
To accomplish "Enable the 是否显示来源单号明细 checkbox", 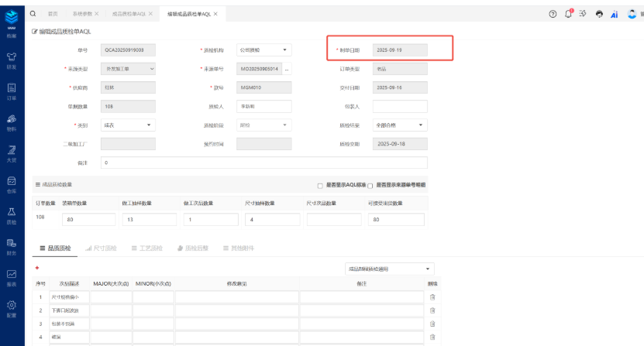I will (370, 186).
